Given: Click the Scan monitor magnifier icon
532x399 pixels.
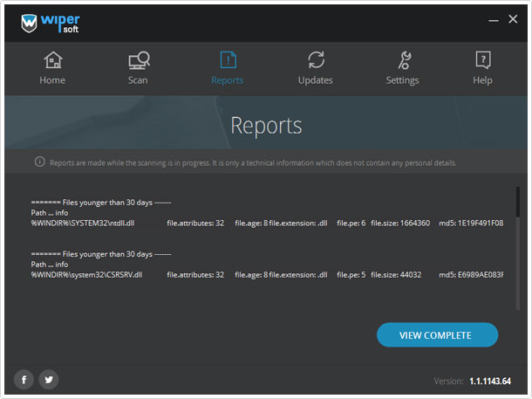Looking at the screenshot, I should tap(140, 60).
